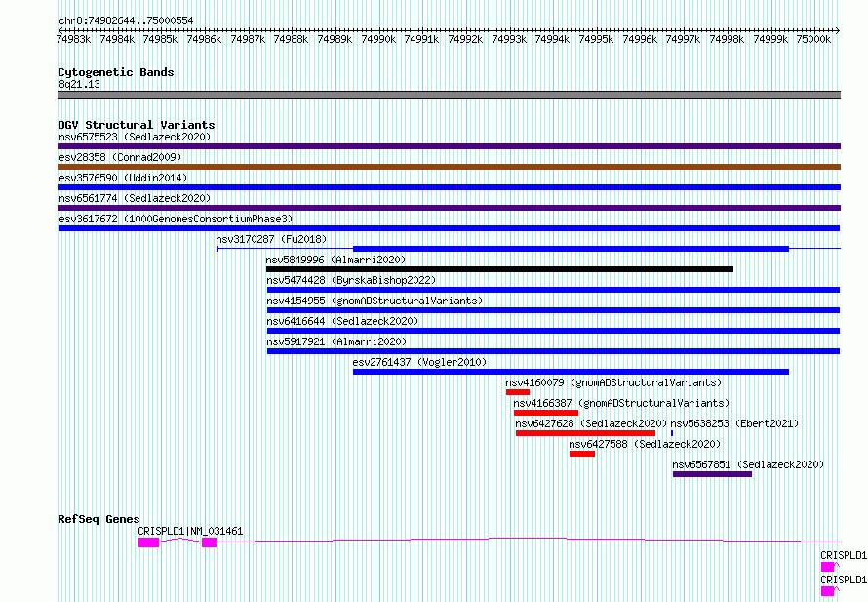Screen dimensions: 868x602
Task: Open esv3576590 (Uddin2014) variant label
Action: click(123, 178)
